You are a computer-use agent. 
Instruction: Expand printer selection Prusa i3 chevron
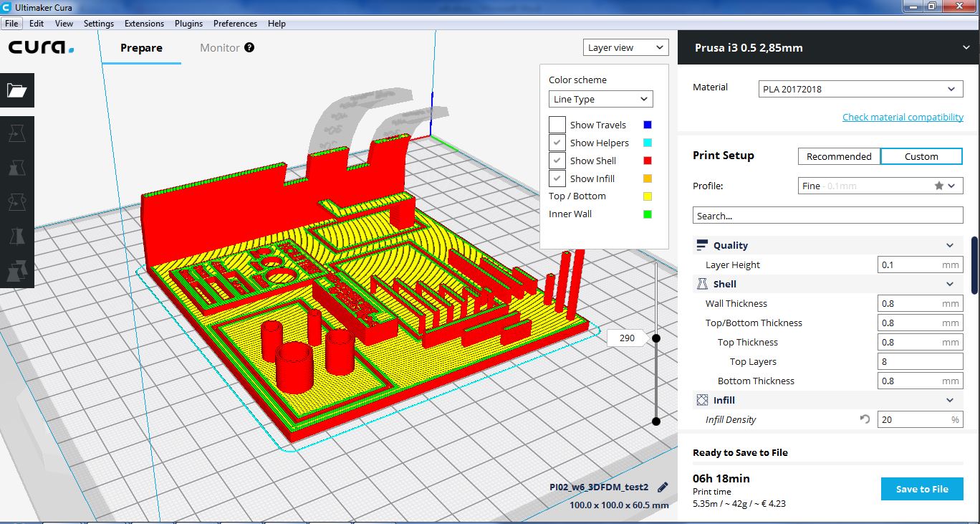[967, 48]
